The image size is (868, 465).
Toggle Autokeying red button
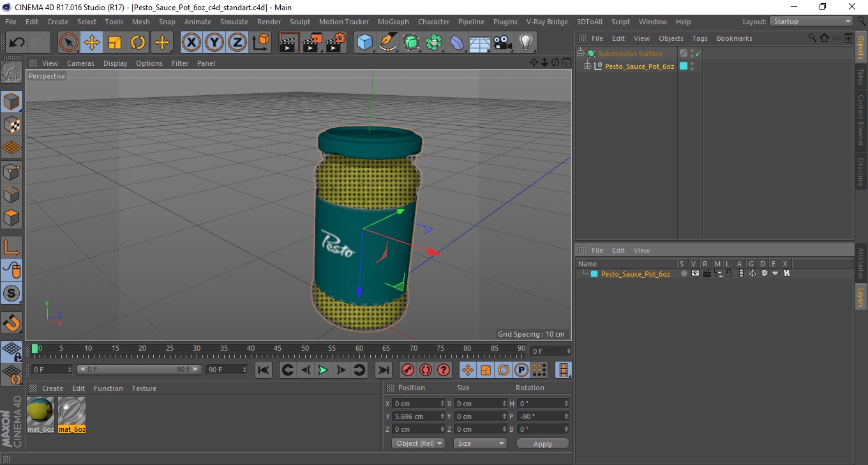[426, 370]
